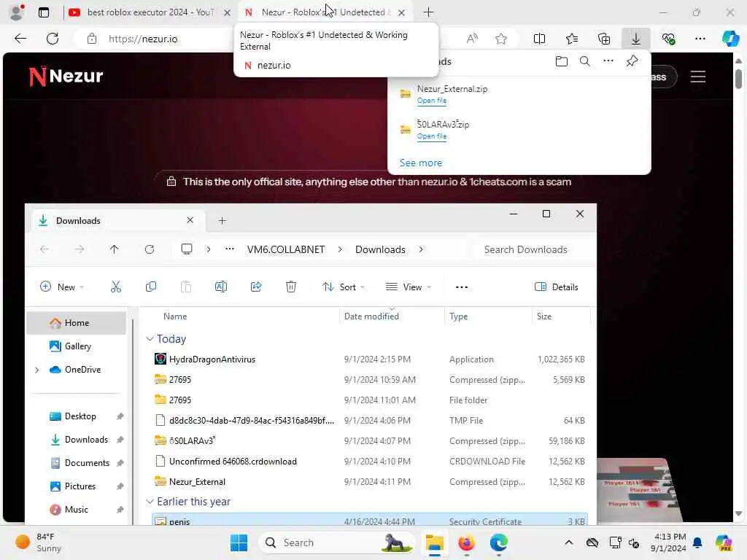Pin the Downloads popup

pos(632,61)
